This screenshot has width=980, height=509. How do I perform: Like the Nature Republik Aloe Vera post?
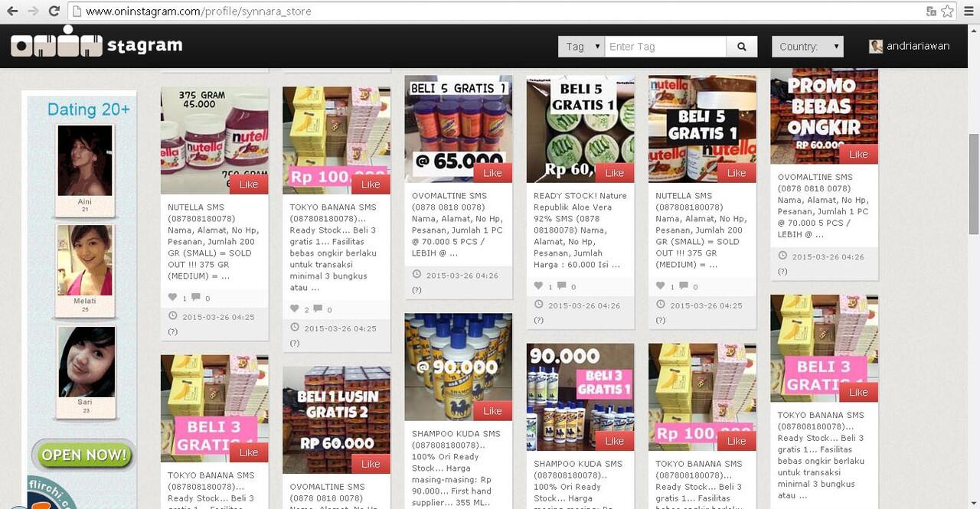pyautogui.click(x=615, y=173)
